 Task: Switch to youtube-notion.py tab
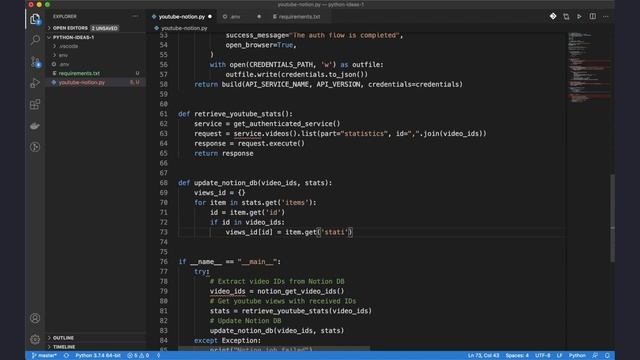[182, 17]
